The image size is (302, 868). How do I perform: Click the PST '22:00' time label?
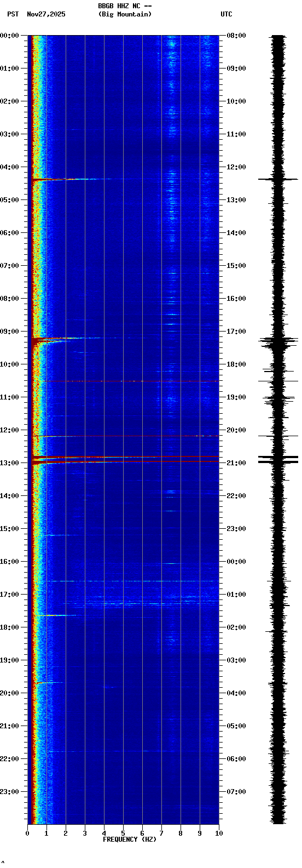coord(9,759)
